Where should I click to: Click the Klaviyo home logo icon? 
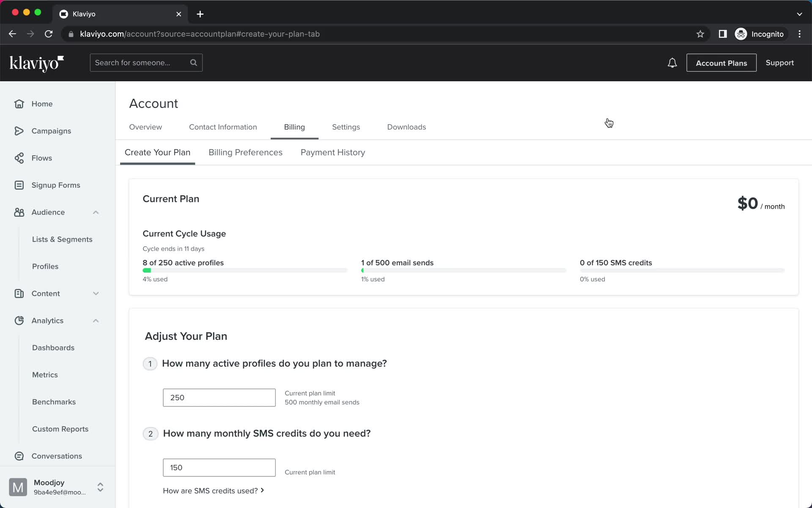[36, 63]
